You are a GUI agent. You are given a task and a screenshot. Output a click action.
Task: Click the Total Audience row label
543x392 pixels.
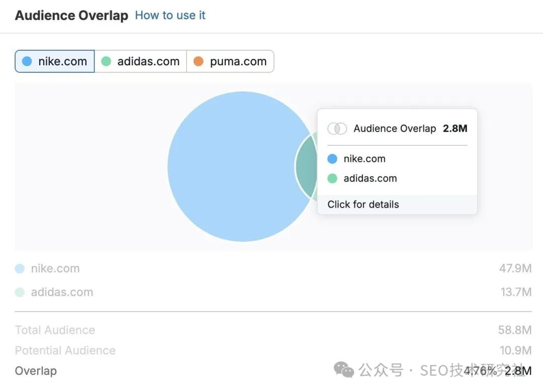(x=55, y=330)
